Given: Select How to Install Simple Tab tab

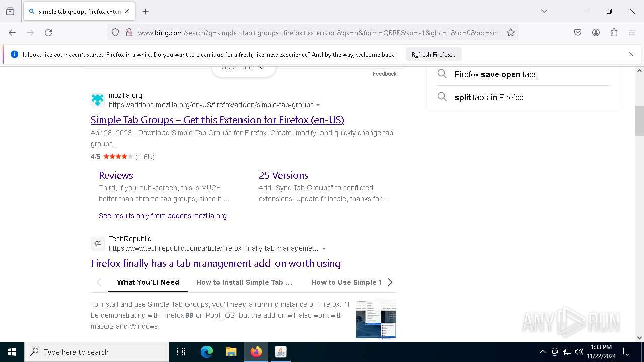Looking at the screenshot, I should (244, 282).
